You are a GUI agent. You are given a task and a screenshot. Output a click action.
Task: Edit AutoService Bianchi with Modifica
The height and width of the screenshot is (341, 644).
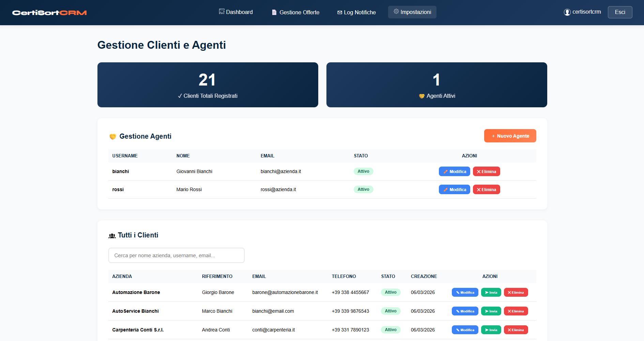coord(465,311)
